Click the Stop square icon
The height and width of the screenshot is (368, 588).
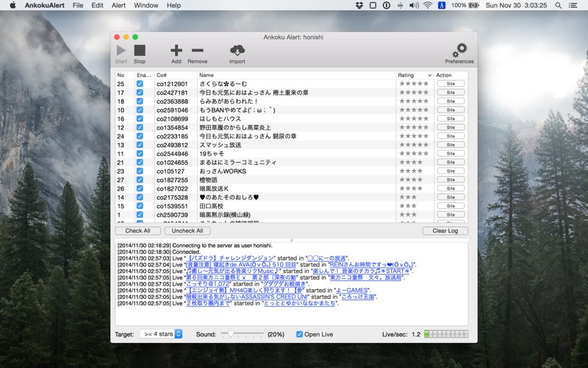click(x=140, y=50)
